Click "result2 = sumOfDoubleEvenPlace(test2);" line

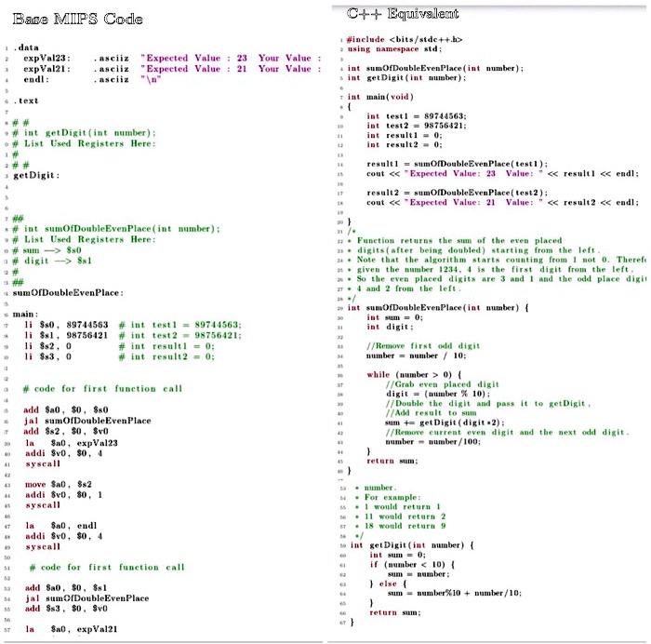[458, 193]
